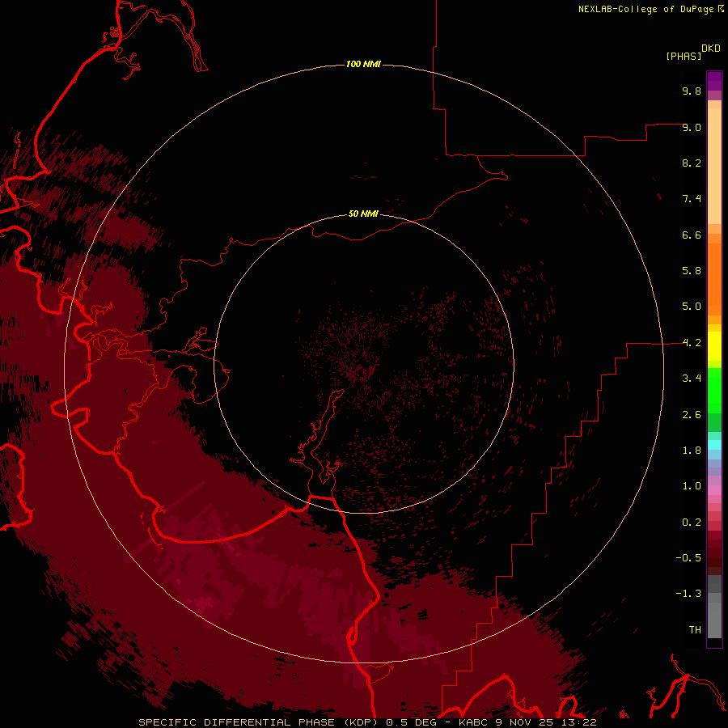728x728 pixels.
Task: Click the SPECIFIC DIFFERENTIAL PHASE (KDP) caption
Action: point(259,722)
